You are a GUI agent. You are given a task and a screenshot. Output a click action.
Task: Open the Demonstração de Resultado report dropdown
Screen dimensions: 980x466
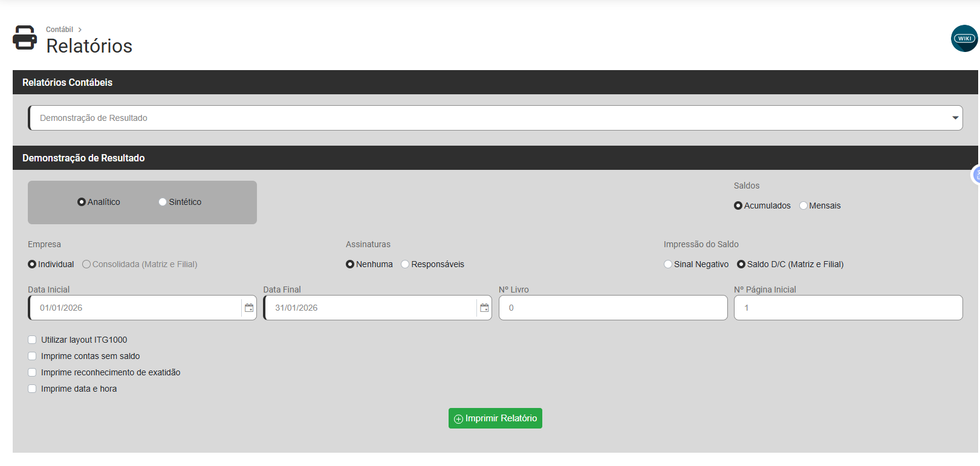(495, 118)
